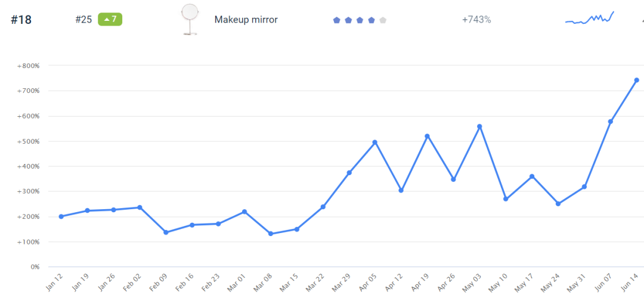The height and width of the screenshot is (298, 644).
Task: Open the Makeup mirror product name
Action: [x=246, y=20]
